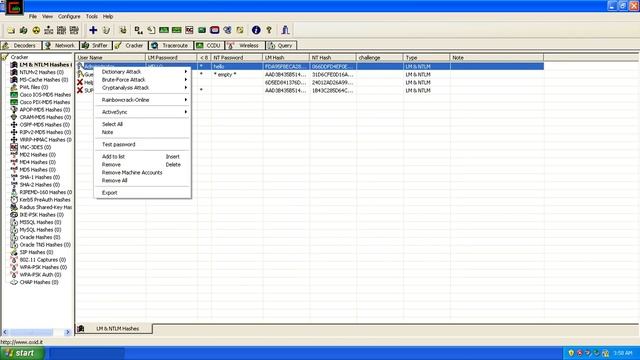The image size is (640, 360).
Task: Select WPA-PSK Hashes tree item
Action: click(x=43, y=267)
